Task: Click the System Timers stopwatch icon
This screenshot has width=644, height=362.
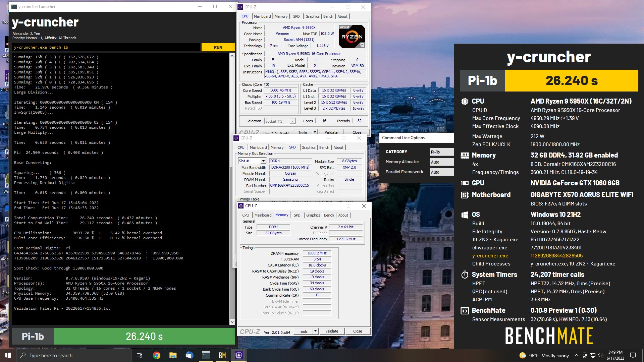Action: pos(465,275)
